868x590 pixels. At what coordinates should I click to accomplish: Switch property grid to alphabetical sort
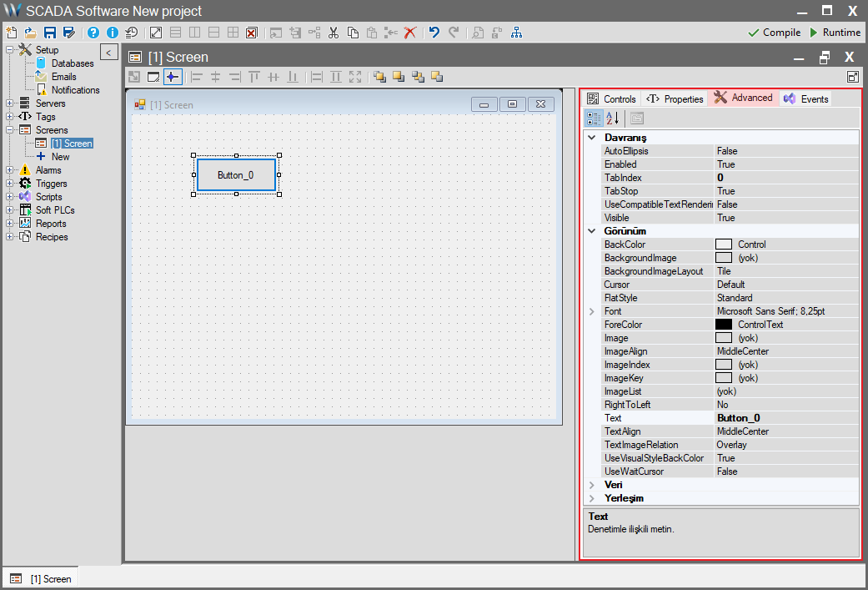click(612, 119)
